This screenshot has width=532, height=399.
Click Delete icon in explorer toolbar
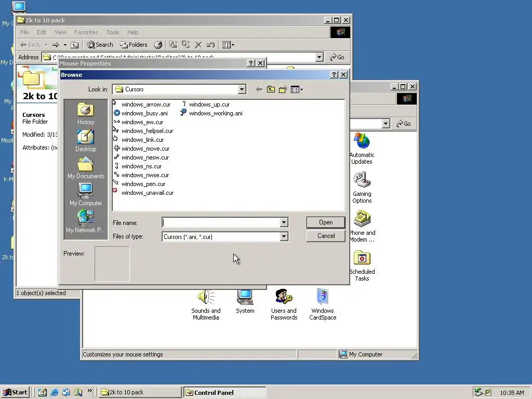(198, 45)
